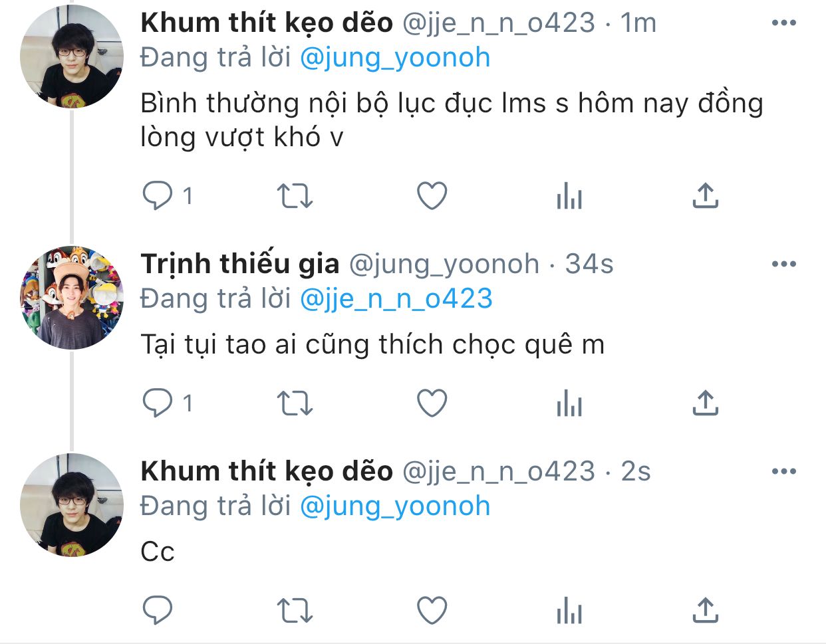826x644 pixels.
Task: View analytics of Trịnh thiếu gia's tweet
Action: [569, 403]
